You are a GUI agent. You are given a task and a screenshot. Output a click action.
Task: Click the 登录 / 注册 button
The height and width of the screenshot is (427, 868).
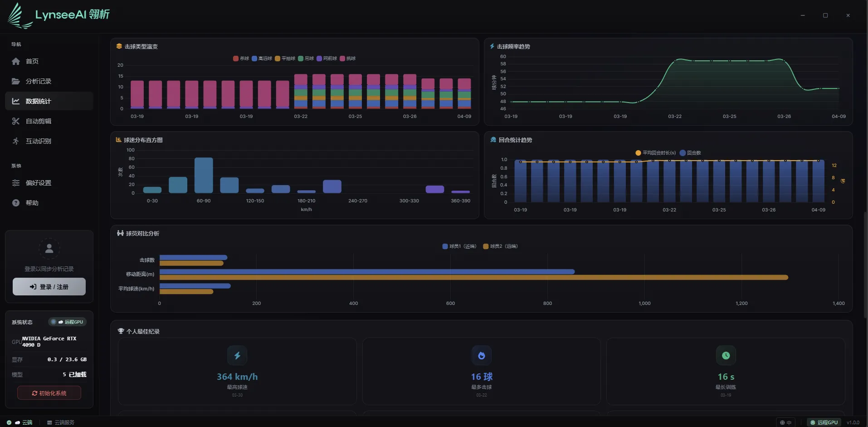coord(49,287)
